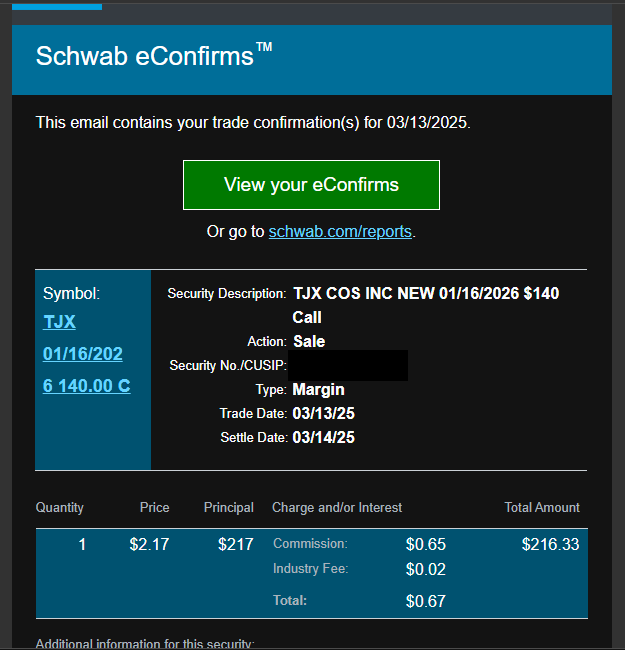Click the Principal column header
The height and width of the screenshot is (650, 625).
coord(229,508)
